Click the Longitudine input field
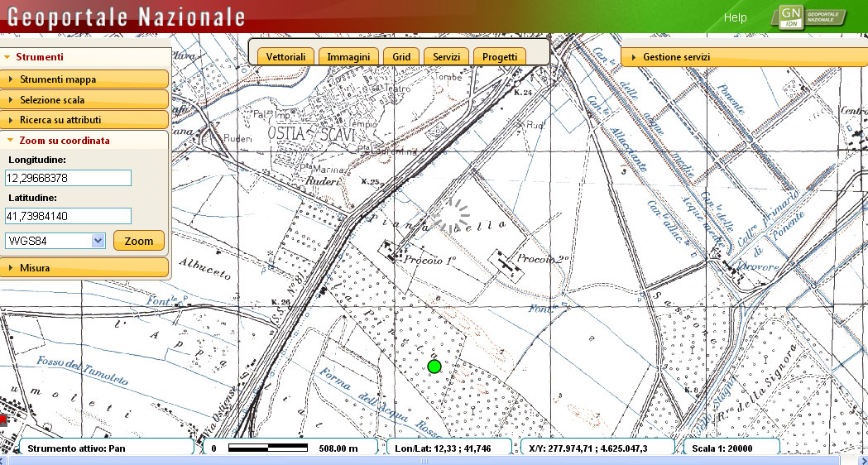This screenshot has width=868, height=465. pyautogui.click(x=68, y=178)
